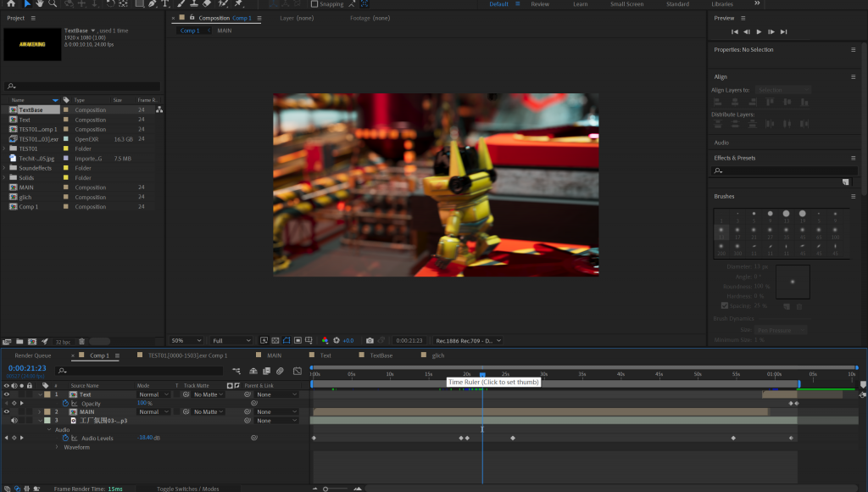
Task: Open Mode dropdown for Text layer
Action: click(153, 394)
